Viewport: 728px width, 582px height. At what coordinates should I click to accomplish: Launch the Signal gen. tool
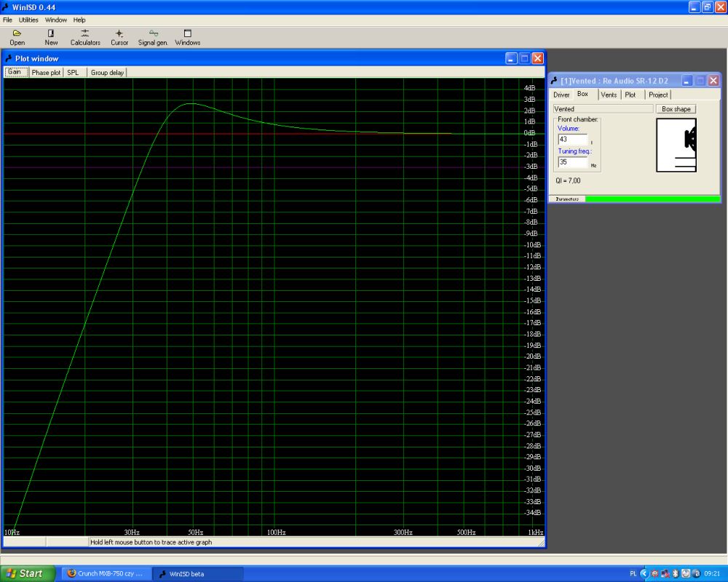(x=153, y=37)
